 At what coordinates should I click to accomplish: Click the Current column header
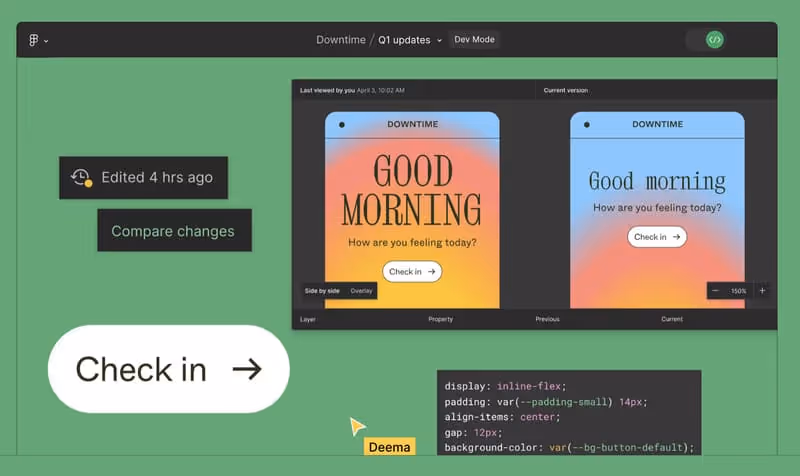tap(672, 319)
